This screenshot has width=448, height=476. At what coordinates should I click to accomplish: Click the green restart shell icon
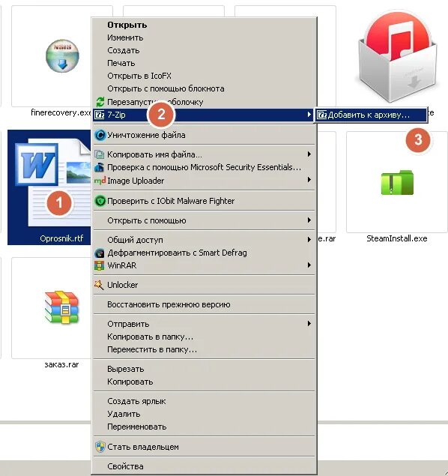tap(100, 102)
